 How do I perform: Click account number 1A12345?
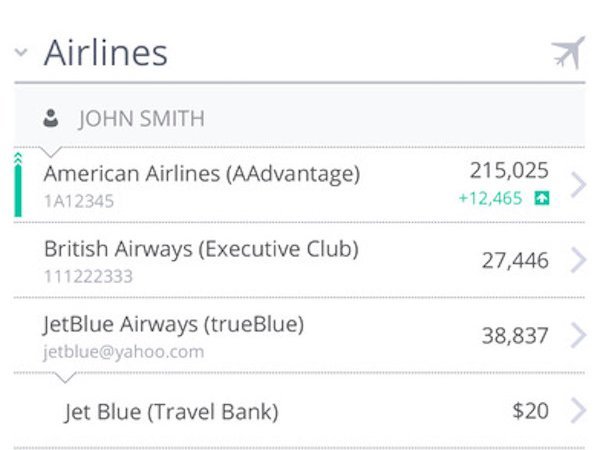point(79,201)
